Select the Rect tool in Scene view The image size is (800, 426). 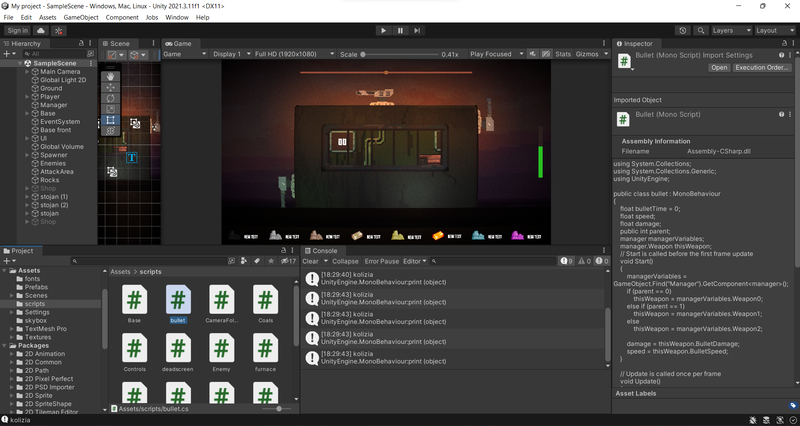(111, 120)
